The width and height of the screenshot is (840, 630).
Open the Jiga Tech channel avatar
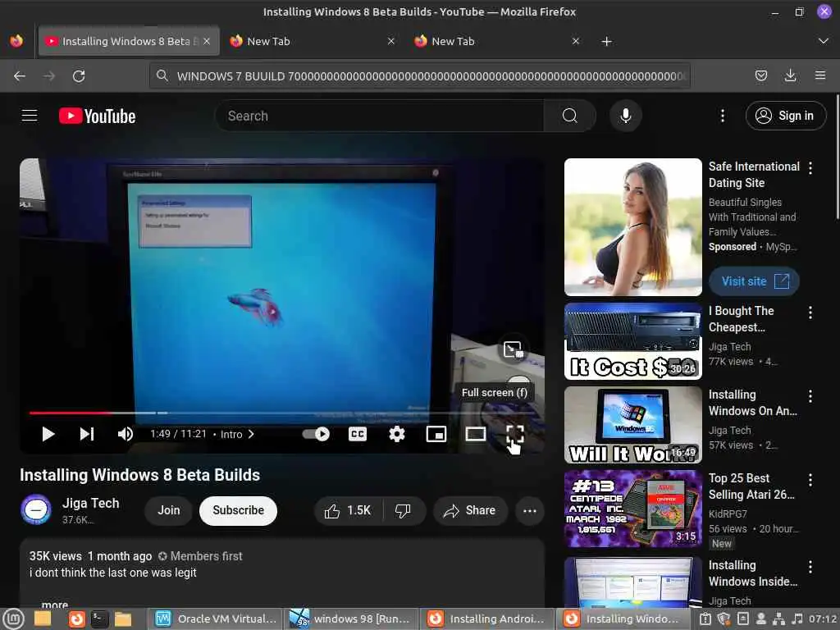(x=36, y=509)
